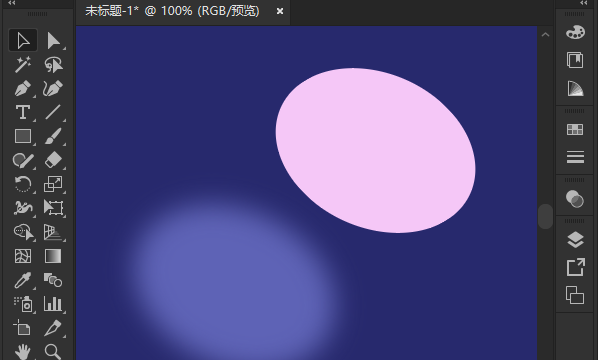Expand the right panel dock arrows
The height and width of the screenshot is (360, 598).
[584, 3]
